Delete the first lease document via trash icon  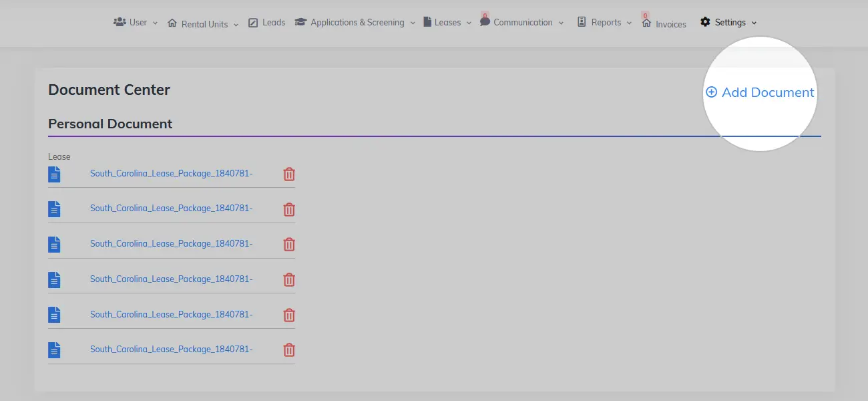[x=289, y=174]
